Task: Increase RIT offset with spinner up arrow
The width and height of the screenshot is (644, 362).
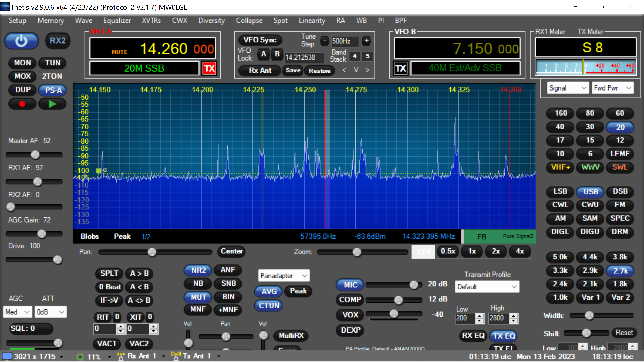Action: [x=121, y=326]
